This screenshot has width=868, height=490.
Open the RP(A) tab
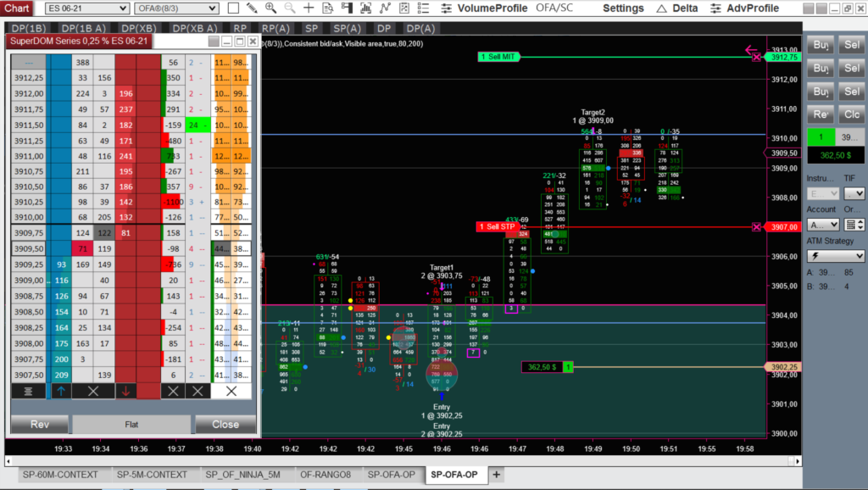[x=275, y=28]
